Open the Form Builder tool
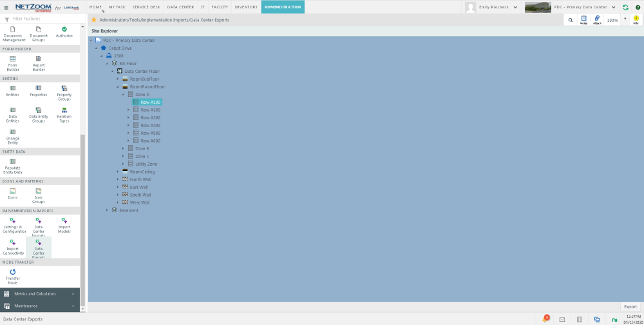Screen dimensions: 644x325 click(x=13, y=63)
